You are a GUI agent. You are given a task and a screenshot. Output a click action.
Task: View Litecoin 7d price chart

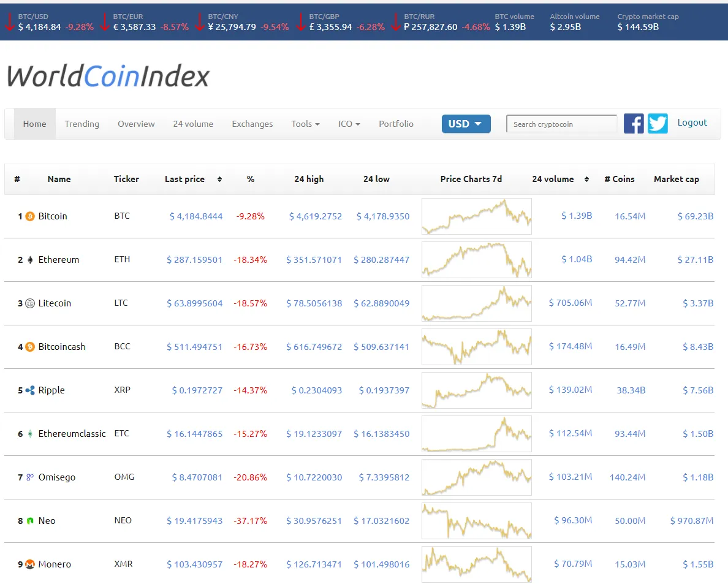[x=476, y=303]
